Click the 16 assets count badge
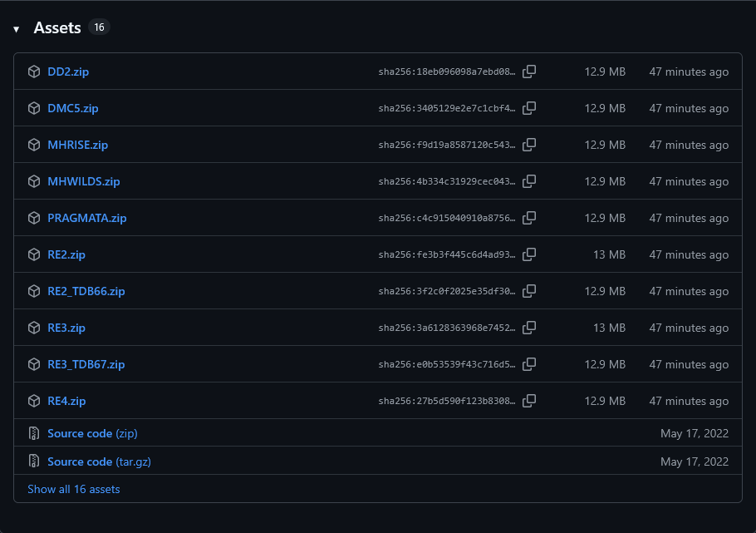Screen dimensions: 756x533 [100, 27]
